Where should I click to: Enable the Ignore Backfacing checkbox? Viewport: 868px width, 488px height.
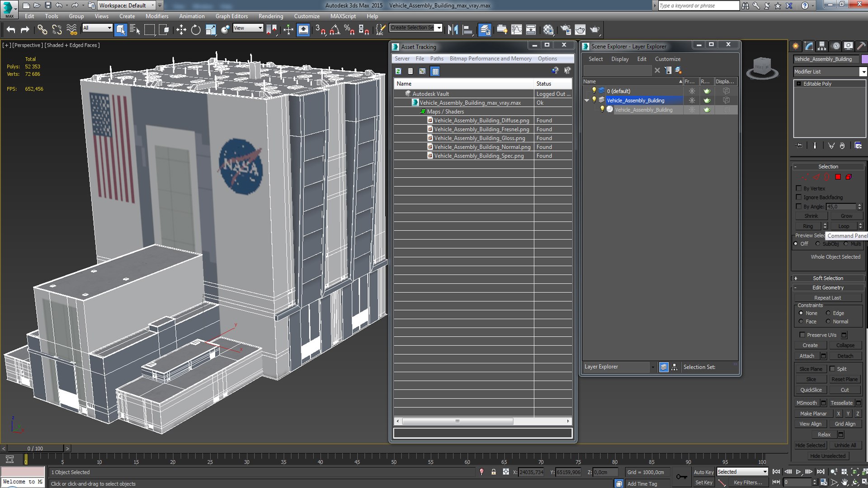click(799, 197)
